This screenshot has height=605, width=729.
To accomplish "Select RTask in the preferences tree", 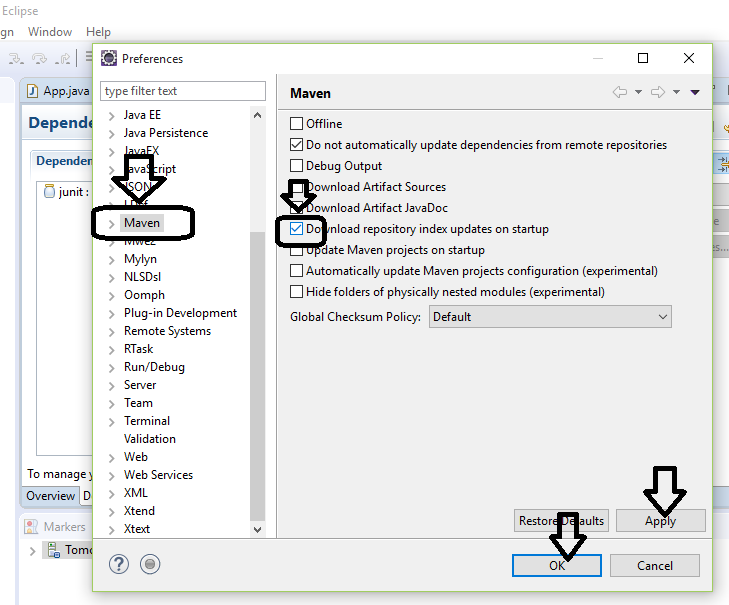I will [139, 349].
